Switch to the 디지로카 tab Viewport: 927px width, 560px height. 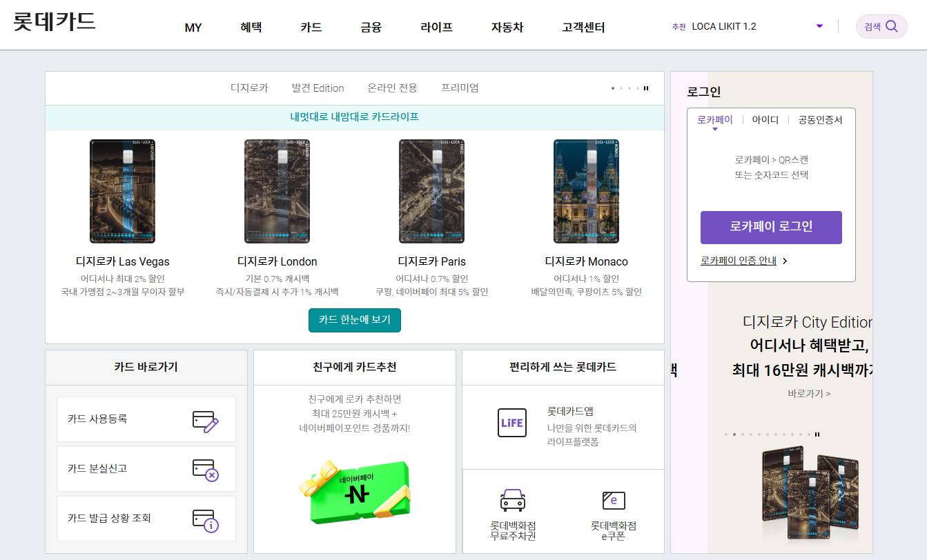[249, 88]
